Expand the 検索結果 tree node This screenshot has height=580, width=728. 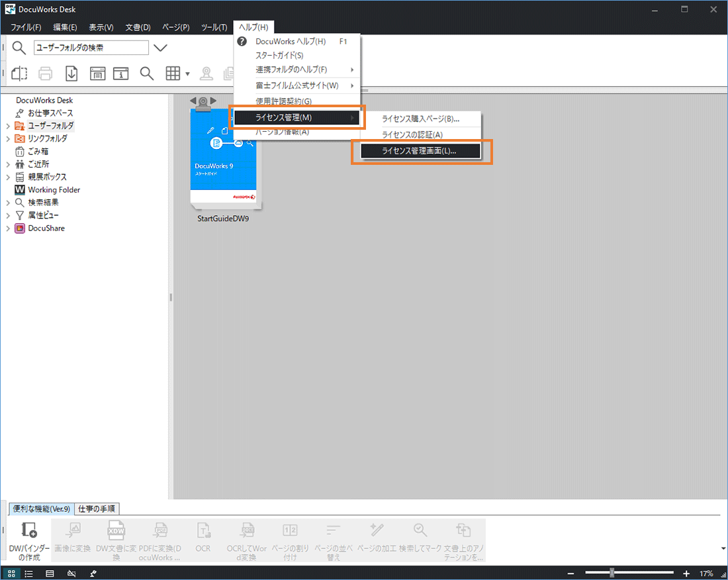pyautogui.click(x=8, y=203)
